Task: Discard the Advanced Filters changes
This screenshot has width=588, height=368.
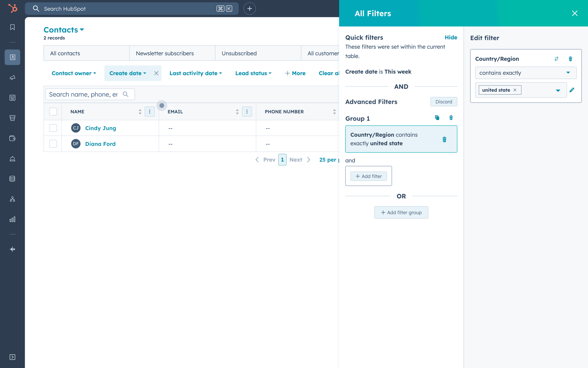Action: click(x=444, y=102)
